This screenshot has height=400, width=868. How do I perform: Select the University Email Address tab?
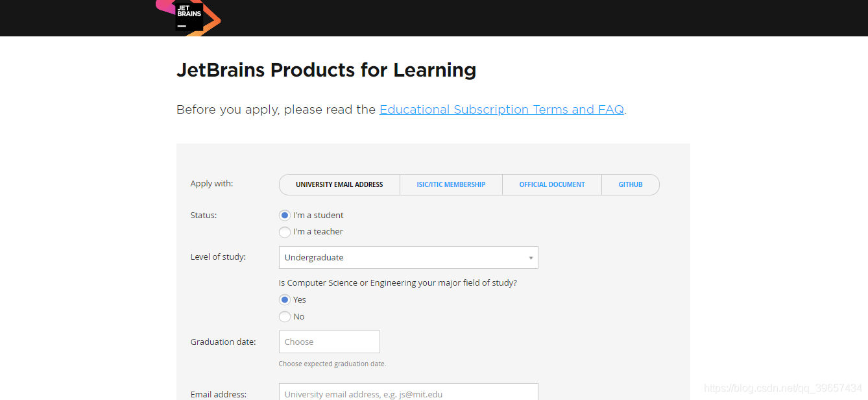(x=339, y=184)
